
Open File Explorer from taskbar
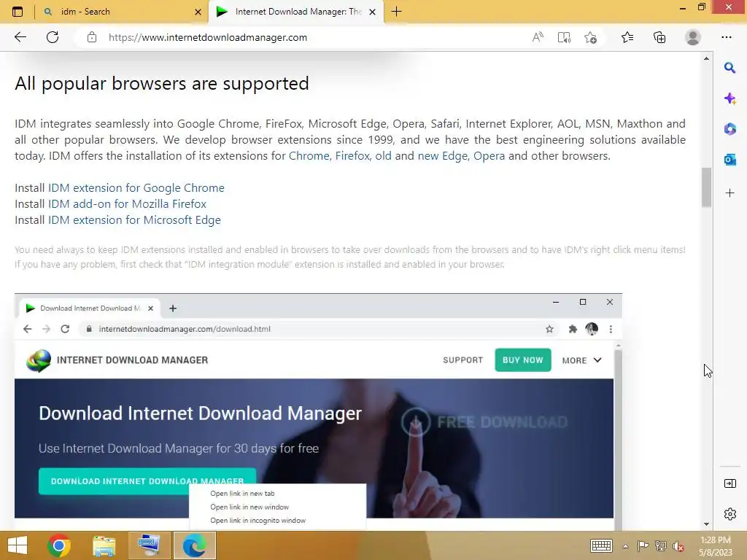click(104, 545)
